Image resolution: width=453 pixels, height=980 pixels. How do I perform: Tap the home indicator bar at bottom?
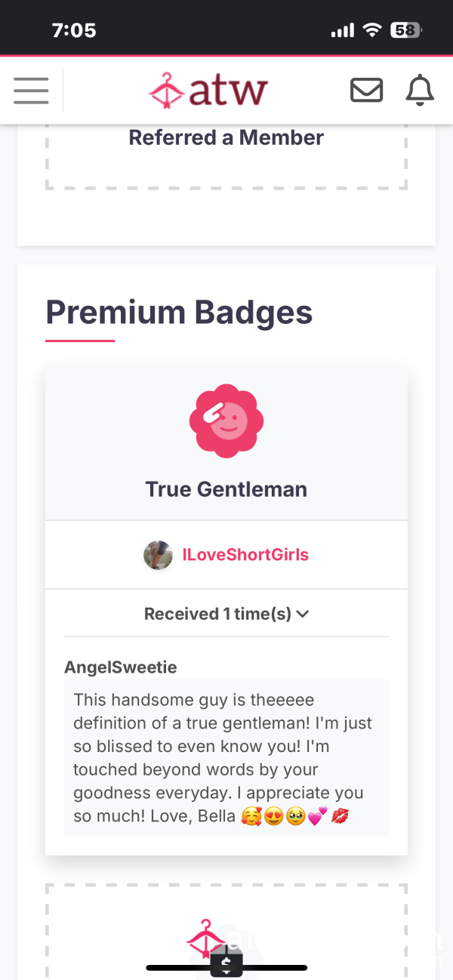point(226,967)
